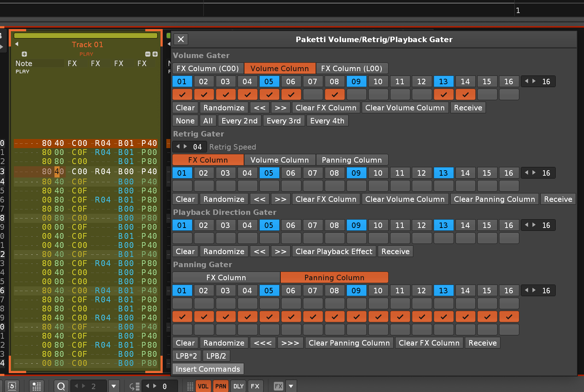Screen dimensions: 584x392
Task: Click the quantize Q icon
Action: tap(61, 386)
